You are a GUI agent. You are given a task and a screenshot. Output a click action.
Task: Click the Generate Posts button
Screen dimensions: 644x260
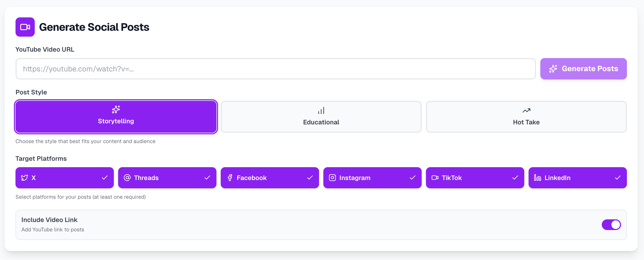[x=584, y=69]
